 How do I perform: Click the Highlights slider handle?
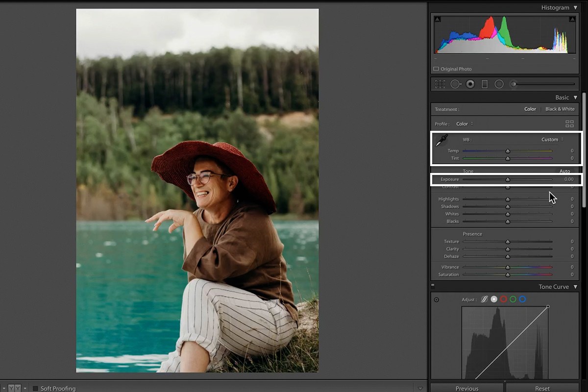point(508,199)
